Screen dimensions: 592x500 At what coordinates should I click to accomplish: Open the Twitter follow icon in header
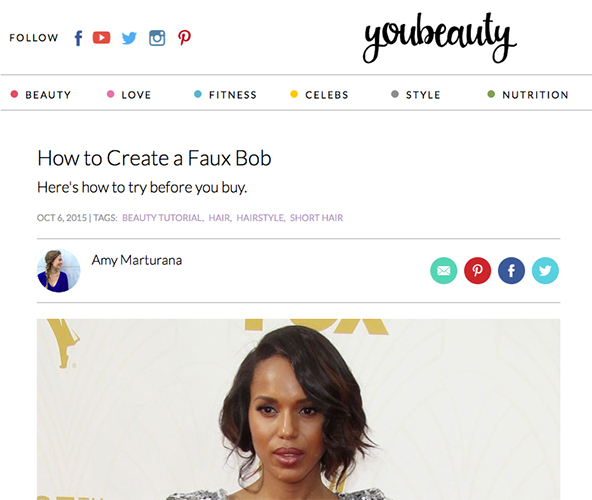point(129,38)
